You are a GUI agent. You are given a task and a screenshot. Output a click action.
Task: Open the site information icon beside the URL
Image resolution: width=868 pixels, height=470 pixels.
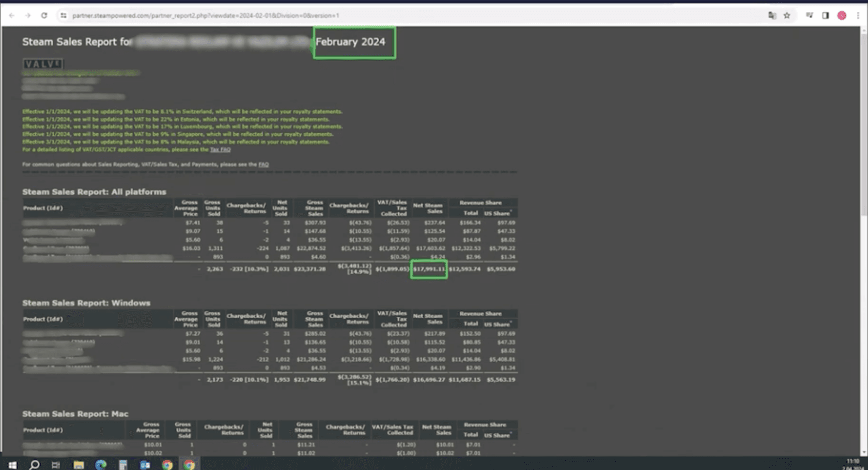[63, 15]
